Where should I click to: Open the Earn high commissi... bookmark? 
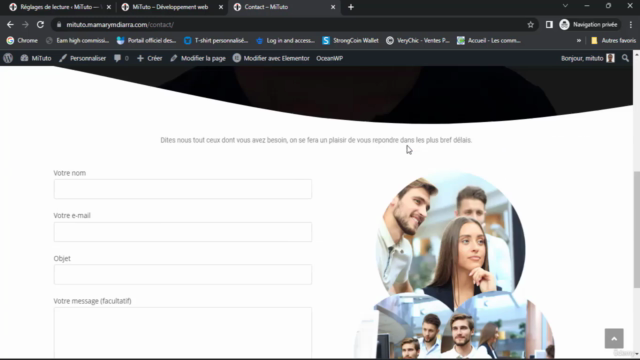point(78,40)
